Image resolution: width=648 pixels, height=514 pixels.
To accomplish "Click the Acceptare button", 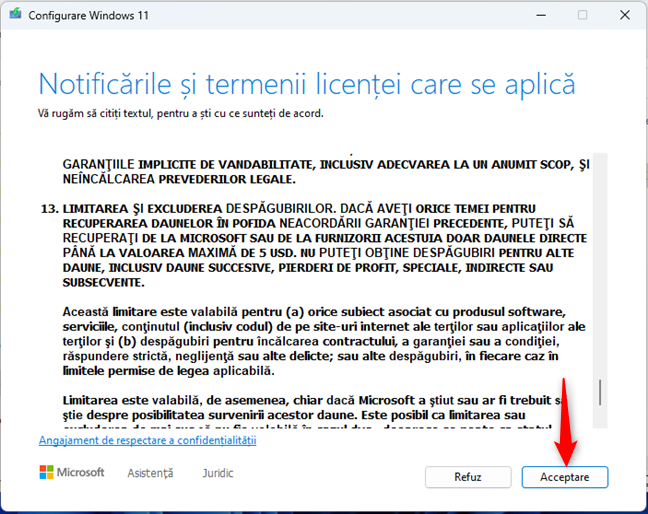I will pyautogui.click(x=565, y=477).
